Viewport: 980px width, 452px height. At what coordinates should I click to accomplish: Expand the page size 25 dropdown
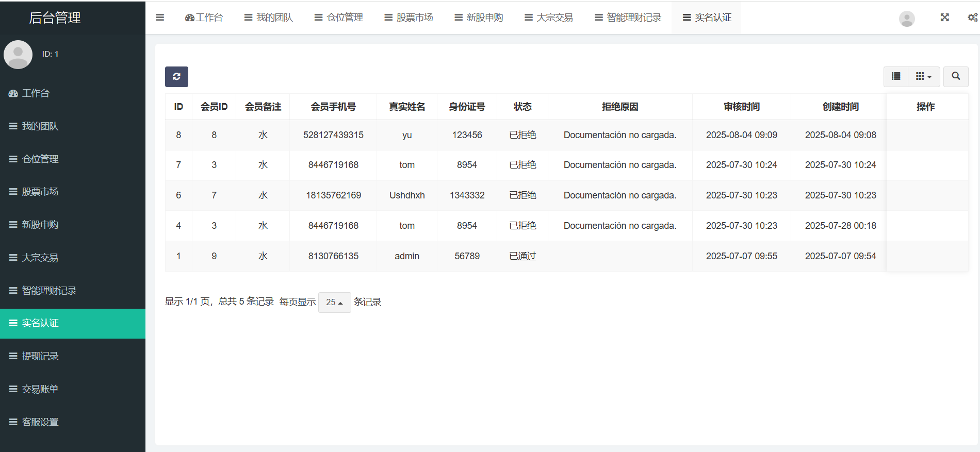tap(334, 302)
